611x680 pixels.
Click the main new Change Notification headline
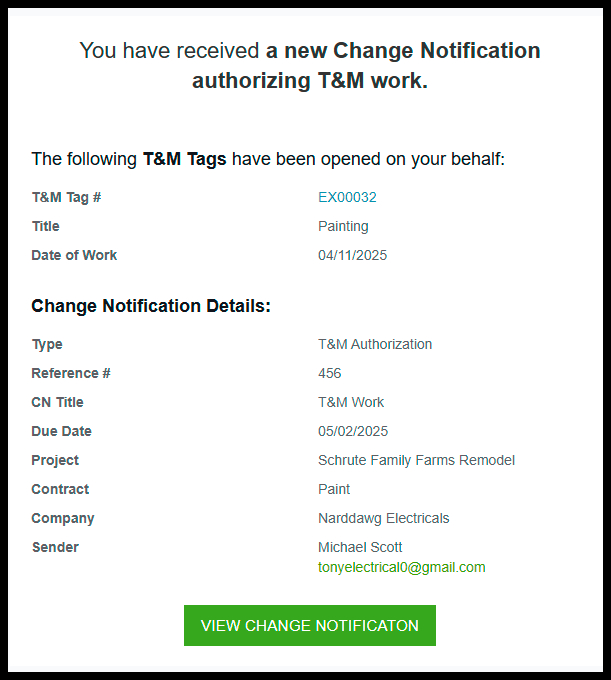pyautogui.click(x=310, y=65)
